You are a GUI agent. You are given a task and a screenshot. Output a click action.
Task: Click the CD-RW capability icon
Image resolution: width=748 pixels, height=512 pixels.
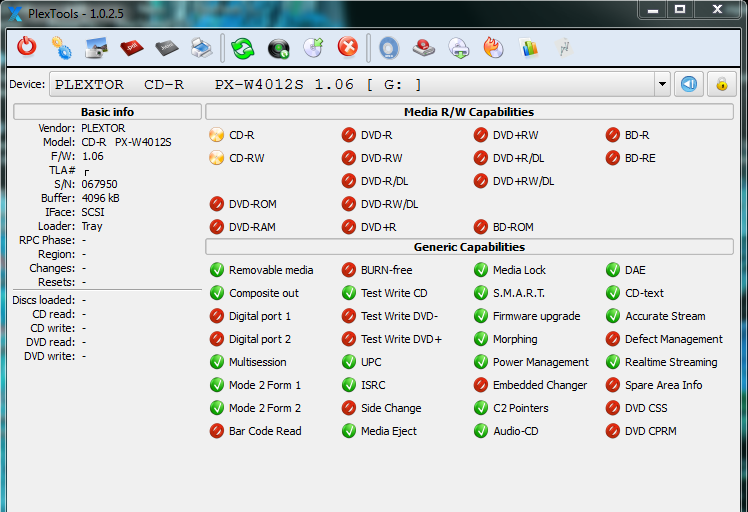click(x=217, y=158)
